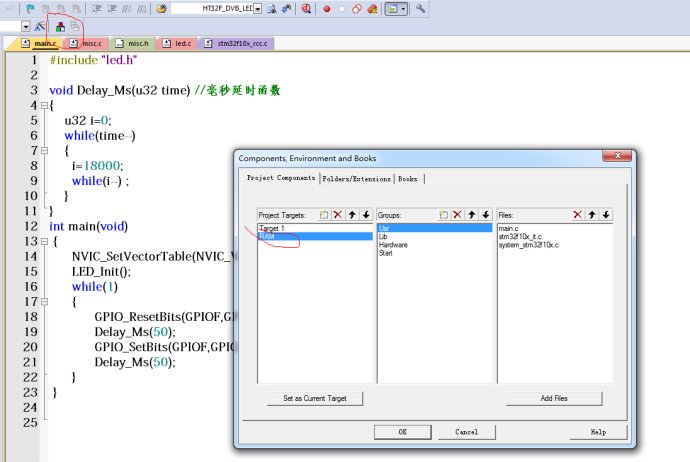
Task: Click the Add Files button
Action: (x=554, y=398)
